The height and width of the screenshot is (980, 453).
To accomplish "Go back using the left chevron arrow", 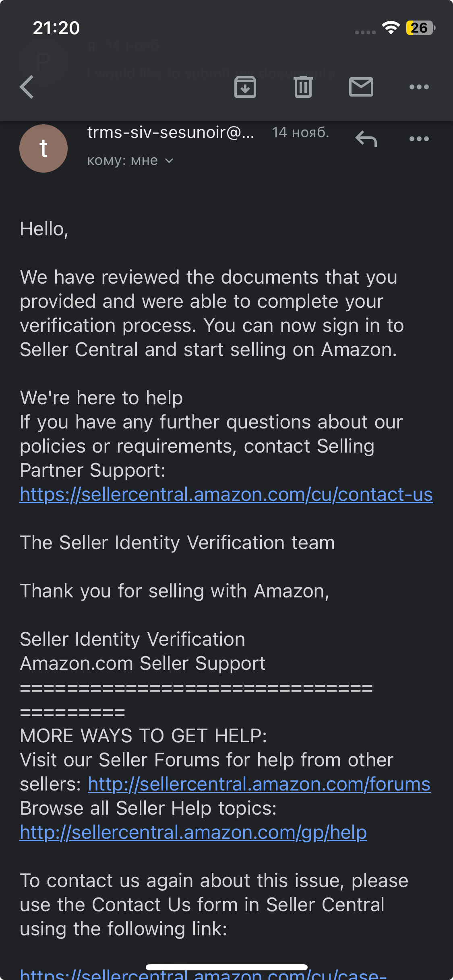I will (27, 87).
